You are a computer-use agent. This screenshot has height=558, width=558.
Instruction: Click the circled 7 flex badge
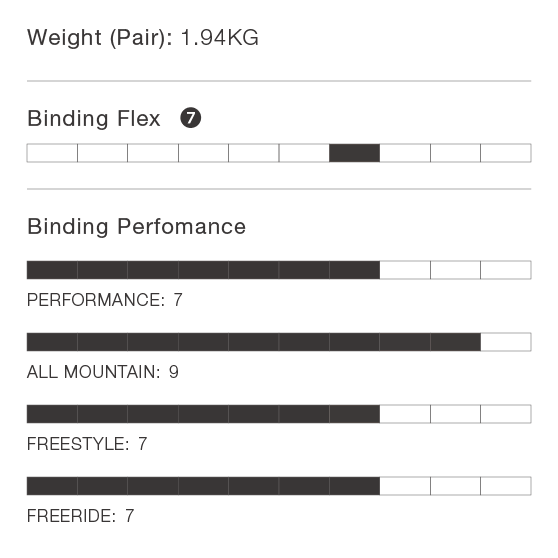(x=190, y=118)
